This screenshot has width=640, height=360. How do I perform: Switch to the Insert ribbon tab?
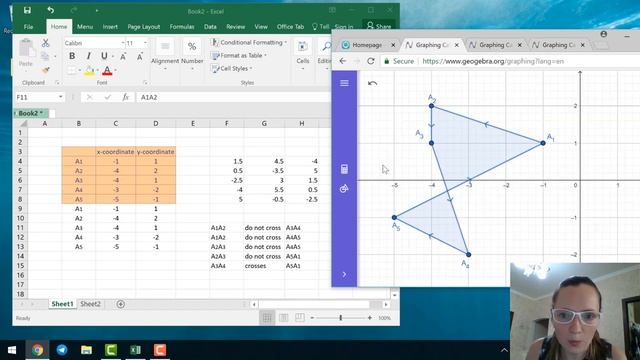110,27
